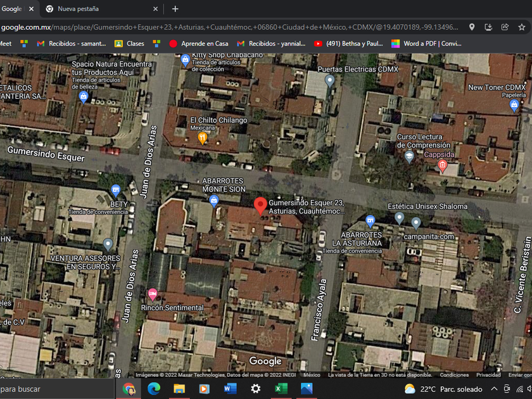Image resolution: width=532 pixels, height=399 pixels.
Task: Click the Francisco Ayala street label
Action: [x=319, y=310]
